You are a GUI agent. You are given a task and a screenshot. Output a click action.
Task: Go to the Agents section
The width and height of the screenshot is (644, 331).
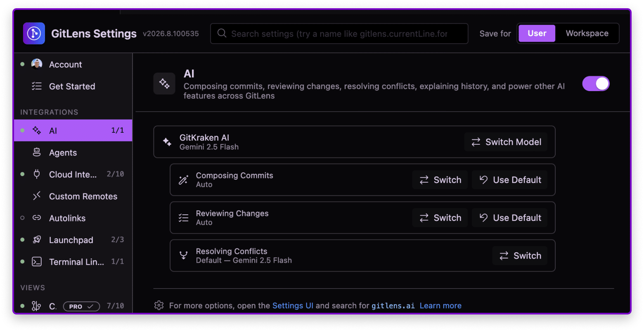click(73, 153)
